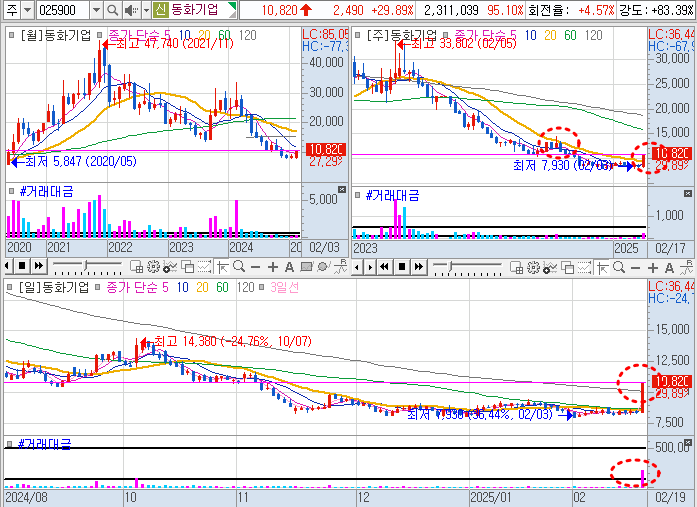Open chart settings gear on monthly toolbar
The width and height of the screenshot is (697, 507).
tap(153, 267)
